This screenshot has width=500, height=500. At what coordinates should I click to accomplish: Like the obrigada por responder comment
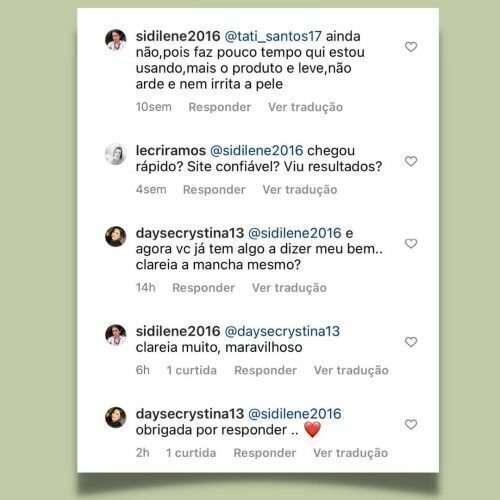411,425
